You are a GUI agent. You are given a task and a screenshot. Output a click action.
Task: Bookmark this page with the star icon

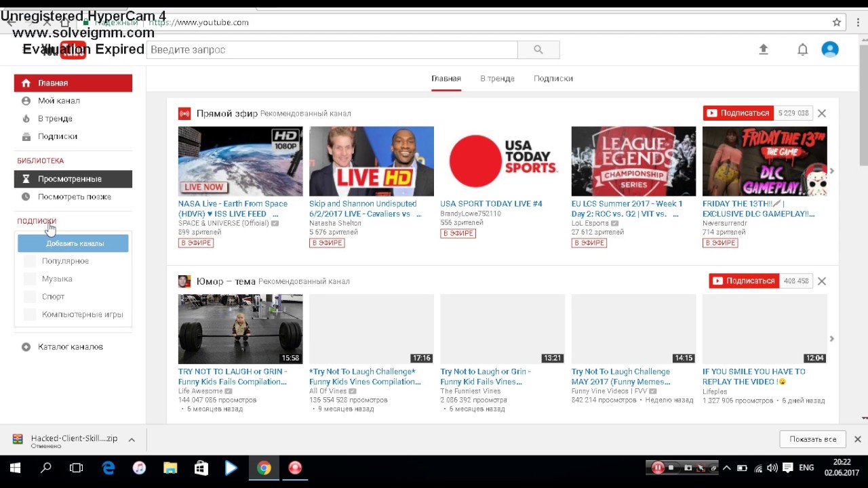coord(837,22)
